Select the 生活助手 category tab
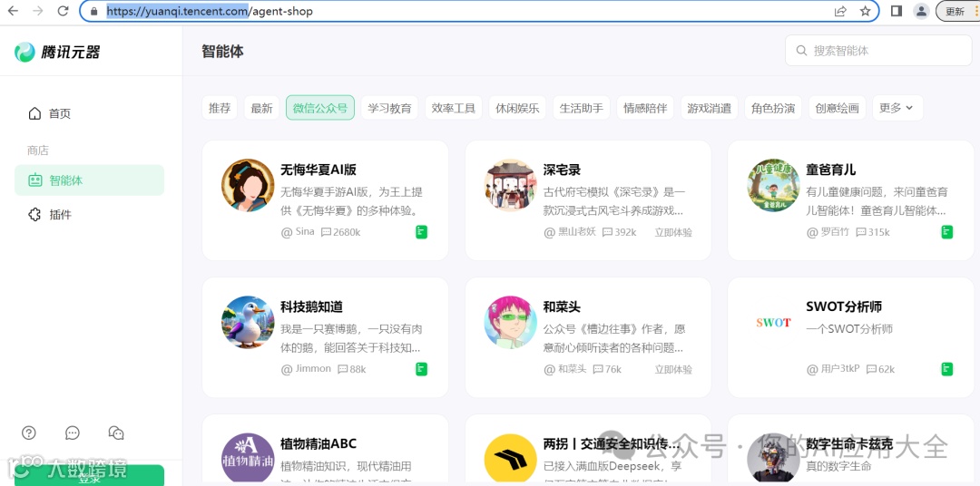This screenshot has height=486, width=980. [582, 108]
